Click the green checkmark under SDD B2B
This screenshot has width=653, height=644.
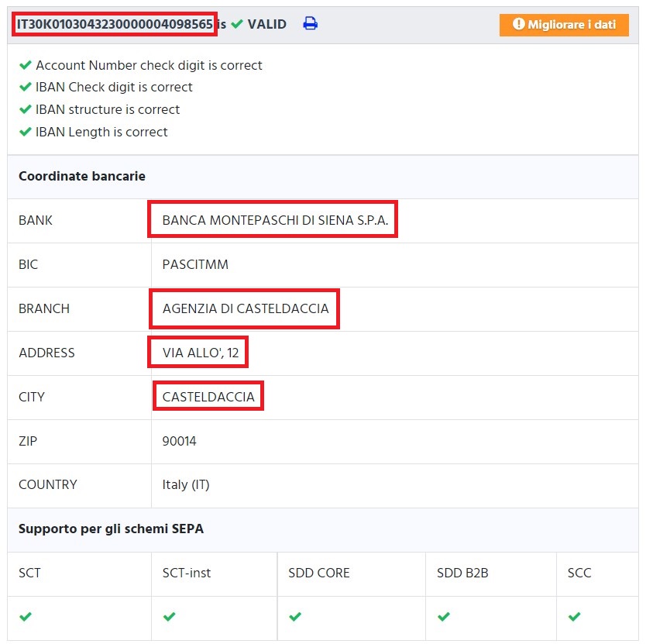pyautogui.click(x=444, y=617)
